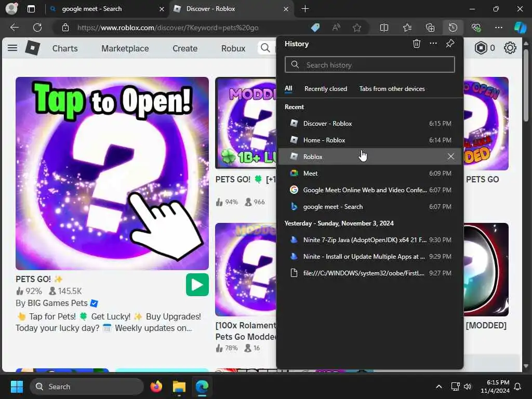Open Discover - Roblox history entry

370,124
